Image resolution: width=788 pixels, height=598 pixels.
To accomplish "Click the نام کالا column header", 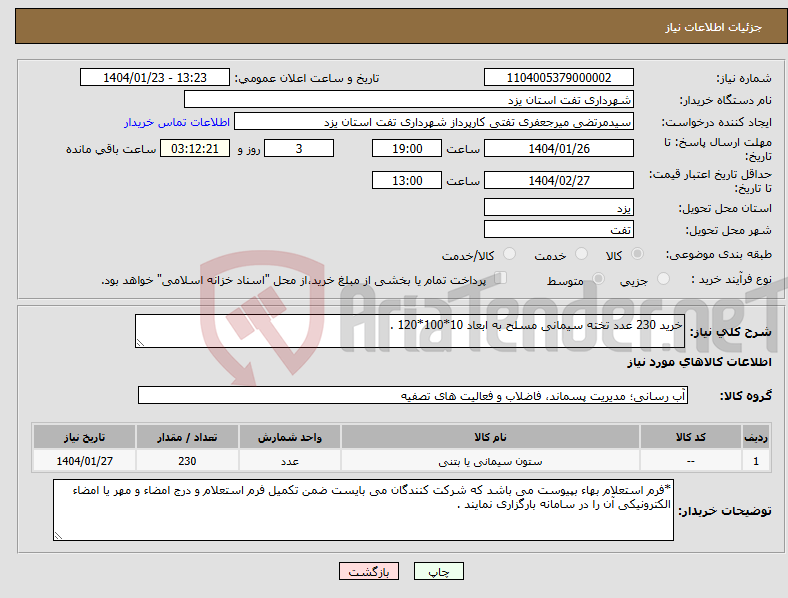I will click(x=490, y=437).
